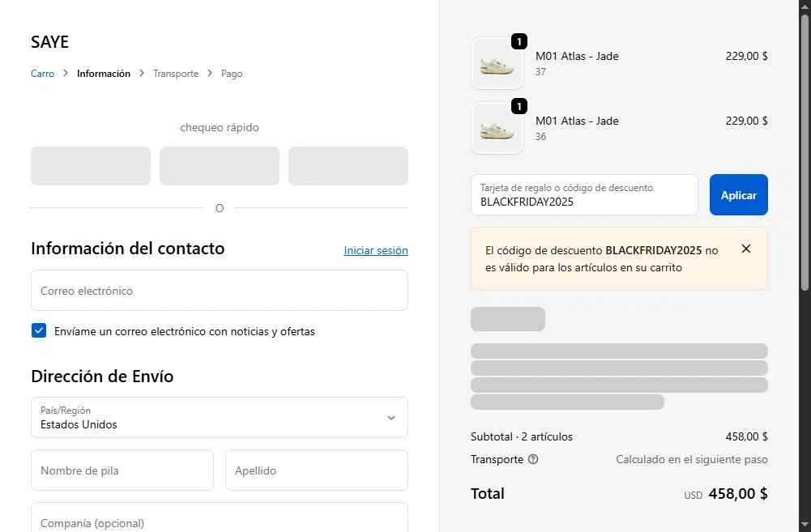Click the size 37 Atlas Jade thumbnail
Image resolution: width=811 pixels, height=532 pixels.
pyautogui.click(x=497, y=64)
